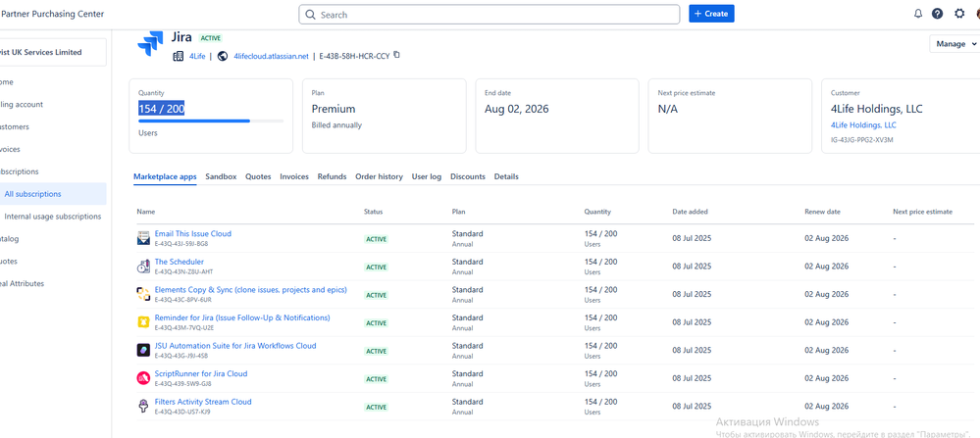
Task: Click the Reminder for Jira app icon
Action: tap(143, 322)
